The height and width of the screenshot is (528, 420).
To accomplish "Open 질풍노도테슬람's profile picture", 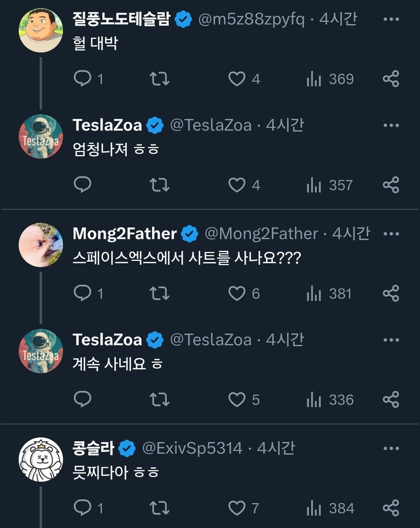I will pos(41,30).
